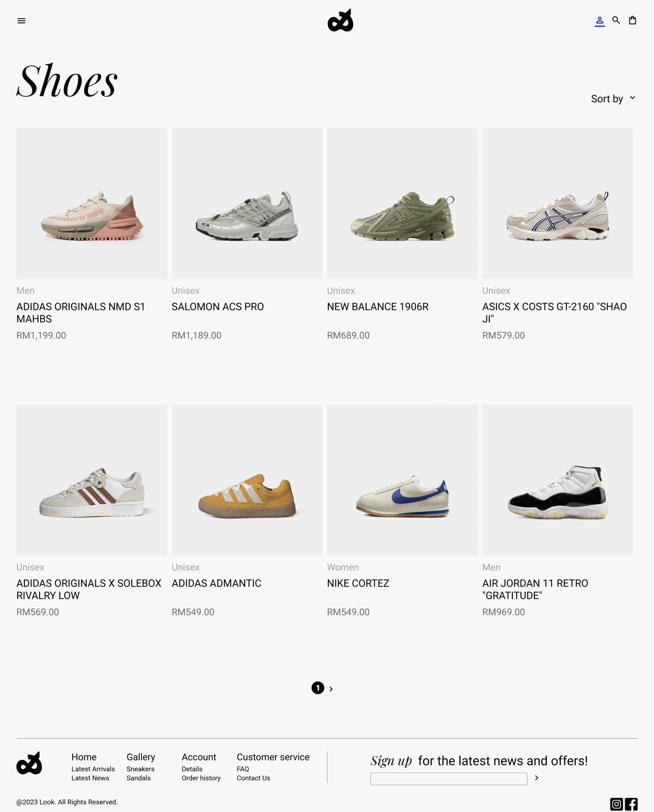Open Sneakers under Gallery
Screen dimensions: 654x812
click(x=141, y=769)
